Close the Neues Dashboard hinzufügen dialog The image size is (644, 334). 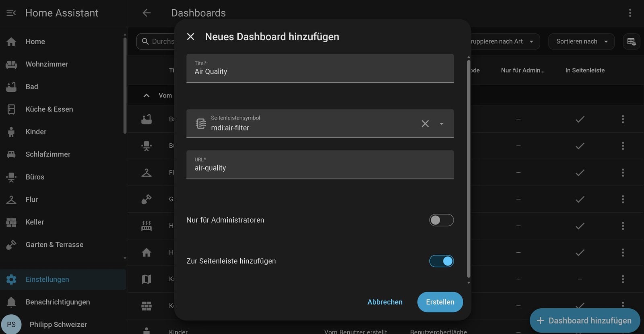(191, 37)
